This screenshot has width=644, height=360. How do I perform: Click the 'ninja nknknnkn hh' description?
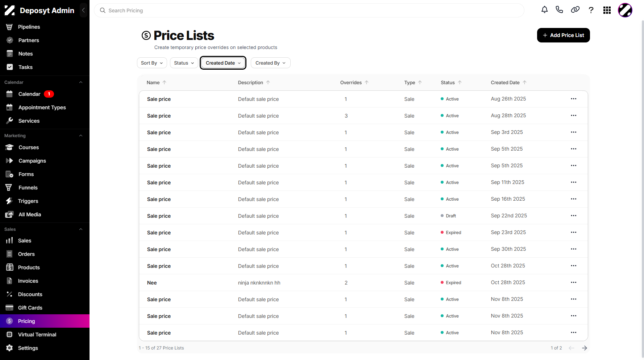(x=259, y=283)
